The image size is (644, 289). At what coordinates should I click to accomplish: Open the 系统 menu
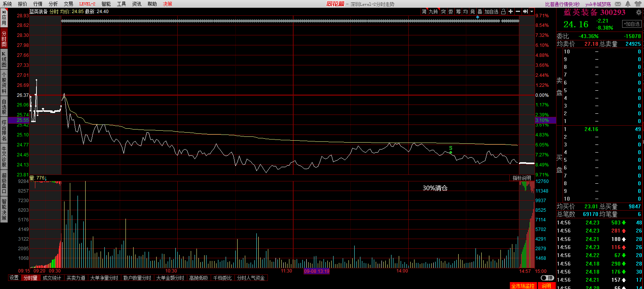[7, 4]
